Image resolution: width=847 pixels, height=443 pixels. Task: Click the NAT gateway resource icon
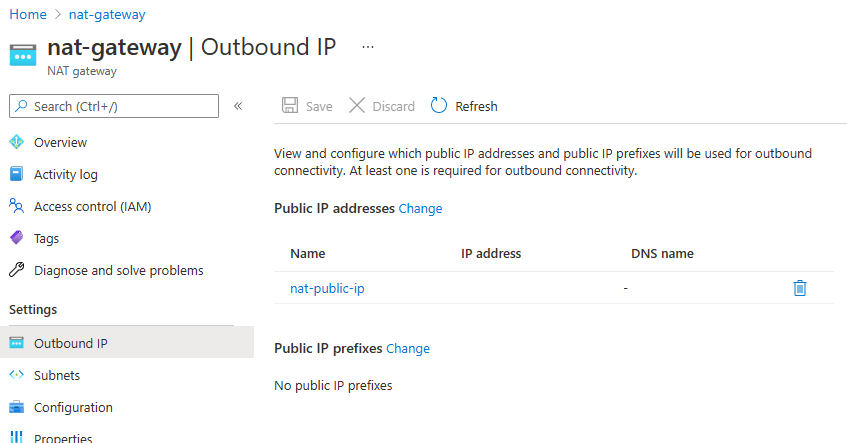[23, 55]
